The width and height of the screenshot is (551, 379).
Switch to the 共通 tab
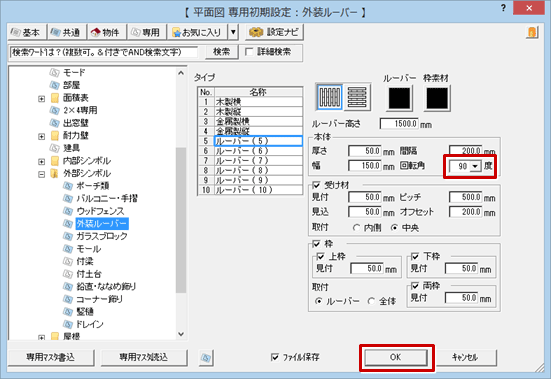[66, 32]
